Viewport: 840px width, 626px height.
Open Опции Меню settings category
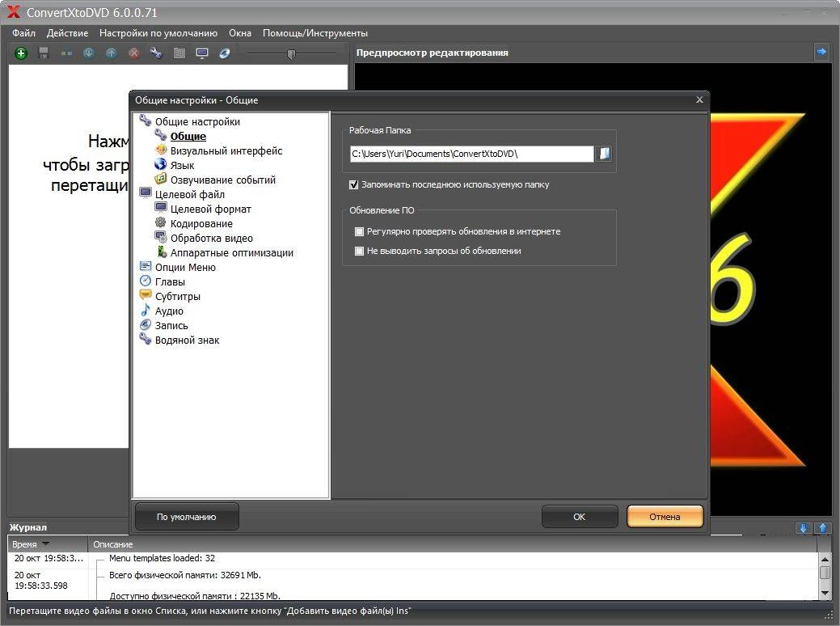pos(185,267)
